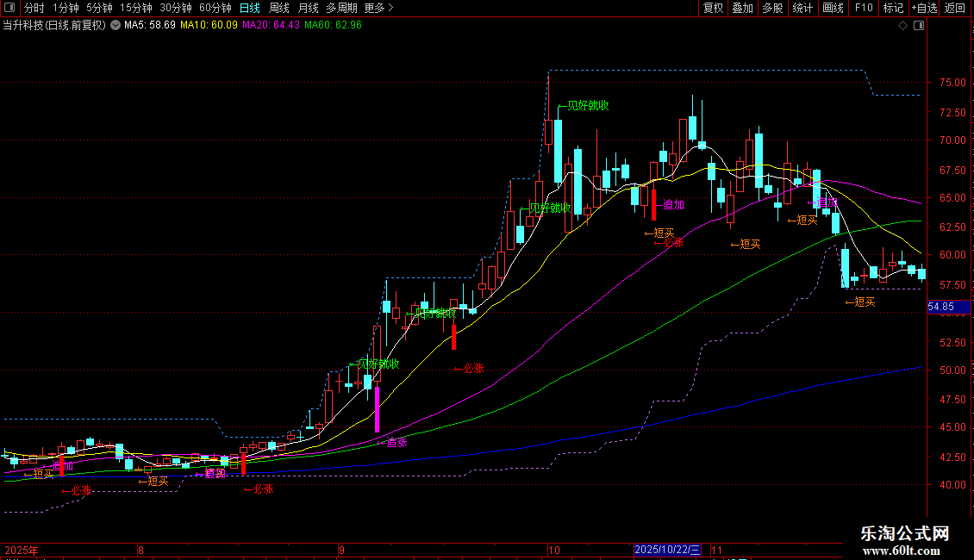
Task: Select the 60分钟 period tab
Action: [x=215, y=8]
